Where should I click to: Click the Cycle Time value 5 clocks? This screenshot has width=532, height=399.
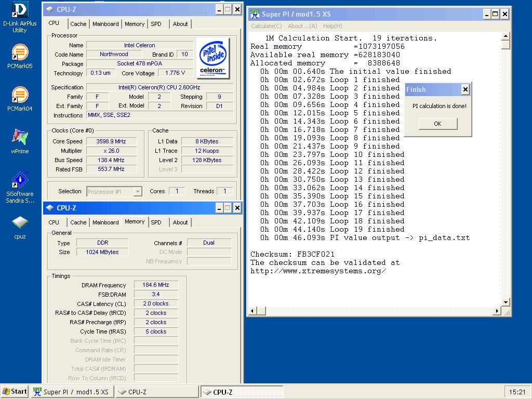pyautogui.click(x=156, y=331)
